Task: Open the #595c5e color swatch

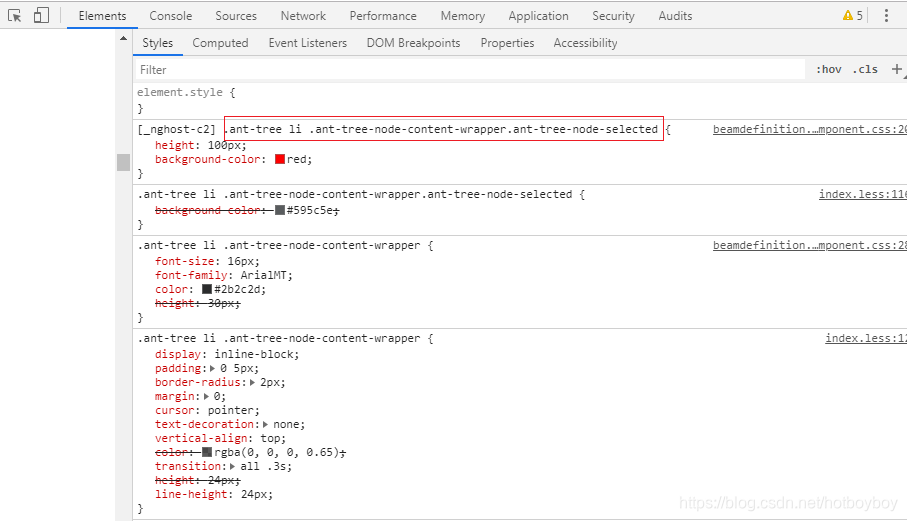Action: (280, 210)
